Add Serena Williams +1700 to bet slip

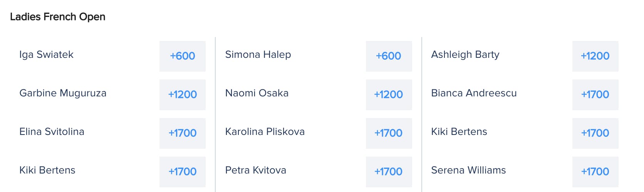[x=595, y=172]
